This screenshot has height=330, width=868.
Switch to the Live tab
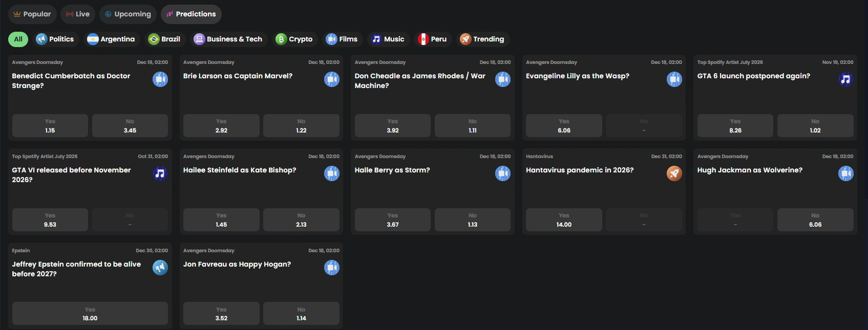(x=78, y=14)
